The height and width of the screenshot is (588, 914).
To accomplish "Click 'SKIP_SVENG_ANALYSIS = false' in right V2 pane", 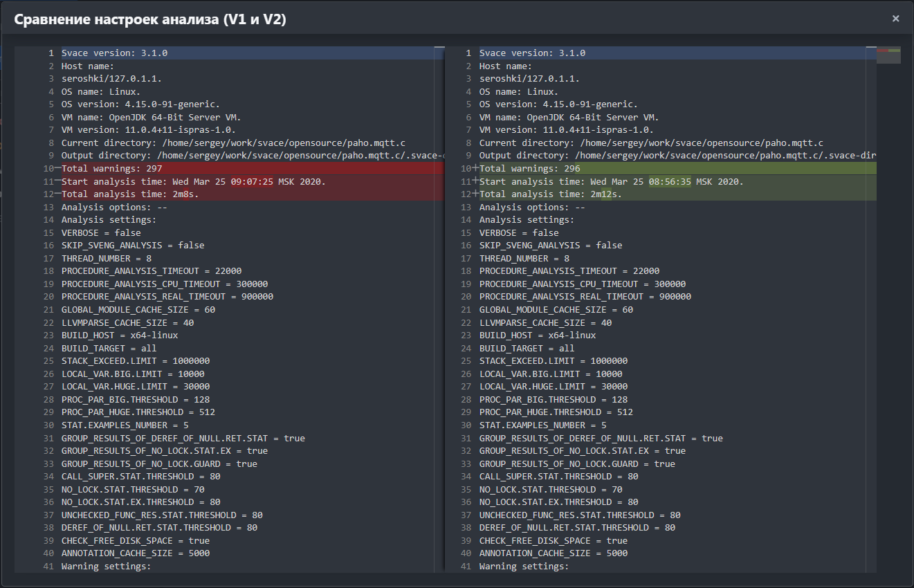I will tap(551, 245).
